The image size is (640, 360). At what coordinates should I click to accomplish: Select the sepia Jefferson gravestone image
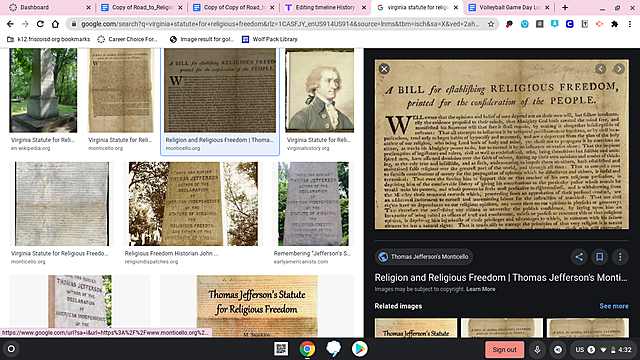tap(193, 204)
